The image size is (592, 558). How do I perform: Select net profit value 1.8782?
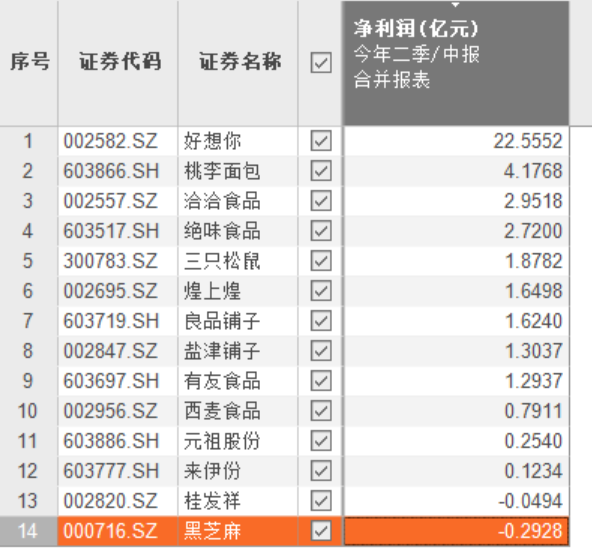point(534,261)
